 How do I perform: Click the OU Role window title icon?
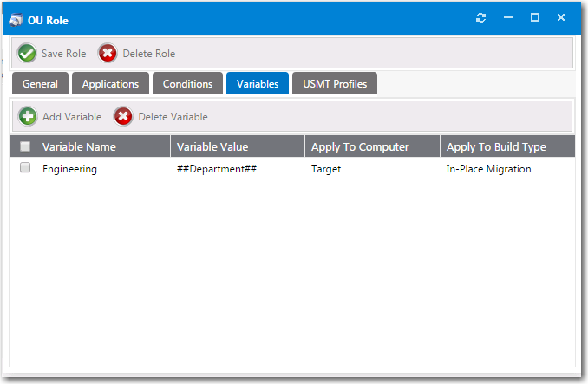(16, 19)
